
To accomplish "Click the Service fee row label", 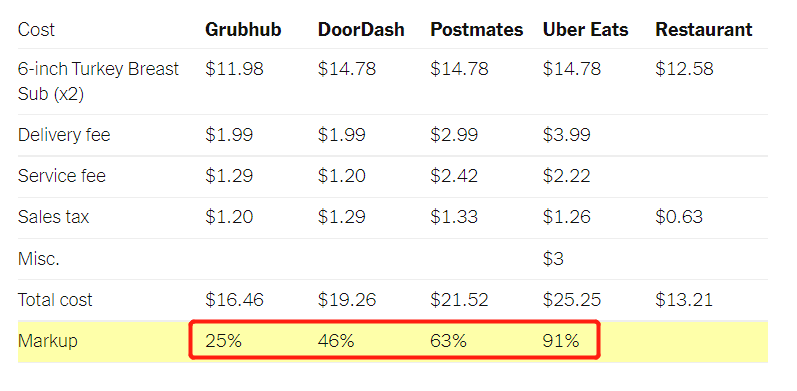I will tap(62, 176).
